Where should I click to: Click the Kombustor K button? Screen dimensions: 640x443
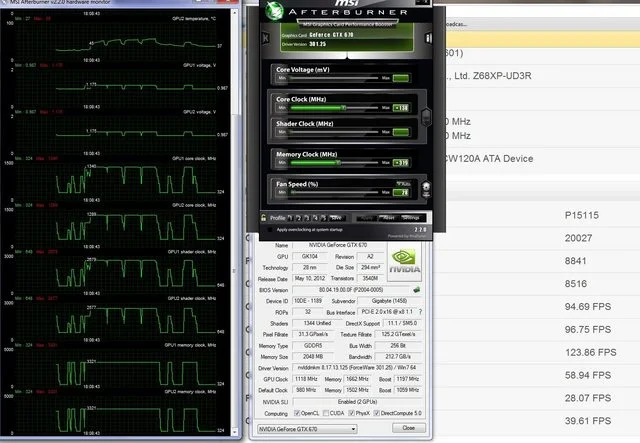(266, 38)
